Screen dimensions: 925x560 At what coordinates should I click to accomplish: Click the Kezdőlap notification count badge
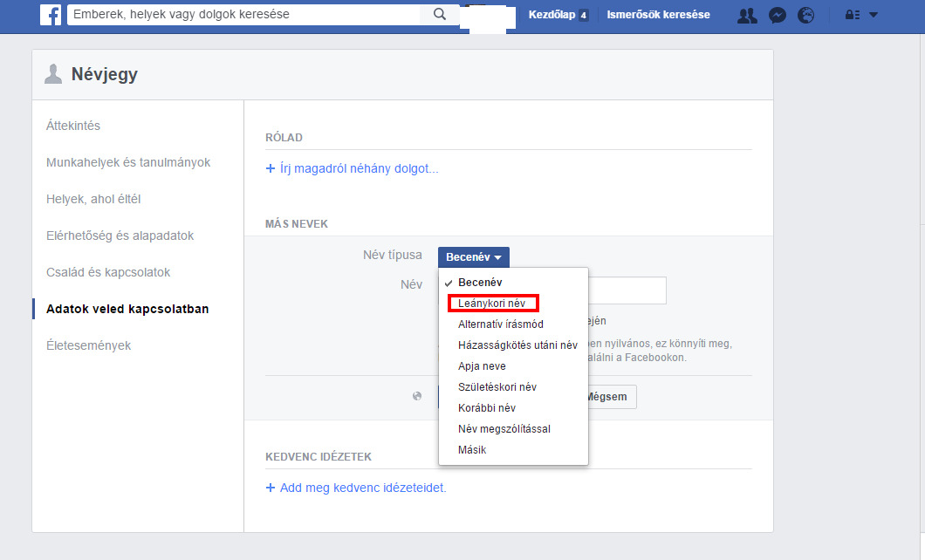[584, 16]
